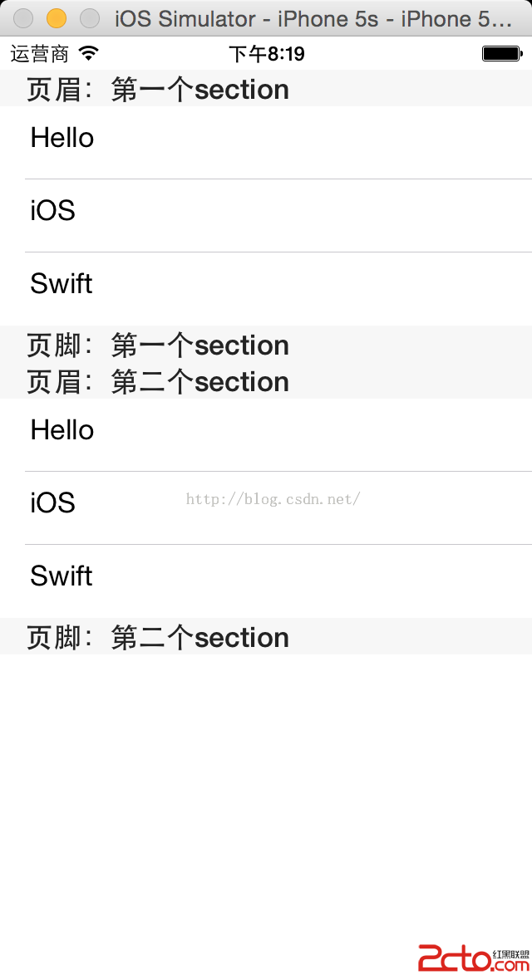This screenshot has width=532, height=980.
Task: Tap the battery icon in status bar
Action: point(501,54)
